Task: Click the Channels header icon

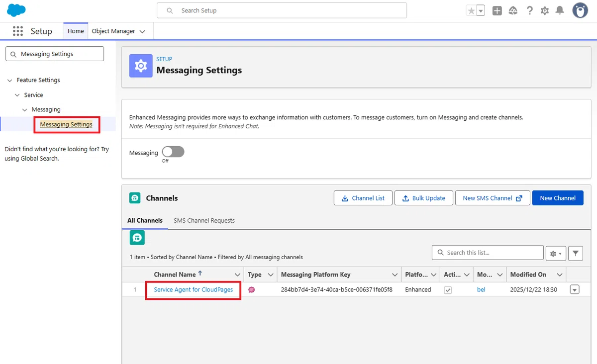Action: pyautogui.click(x=135, y=198)
